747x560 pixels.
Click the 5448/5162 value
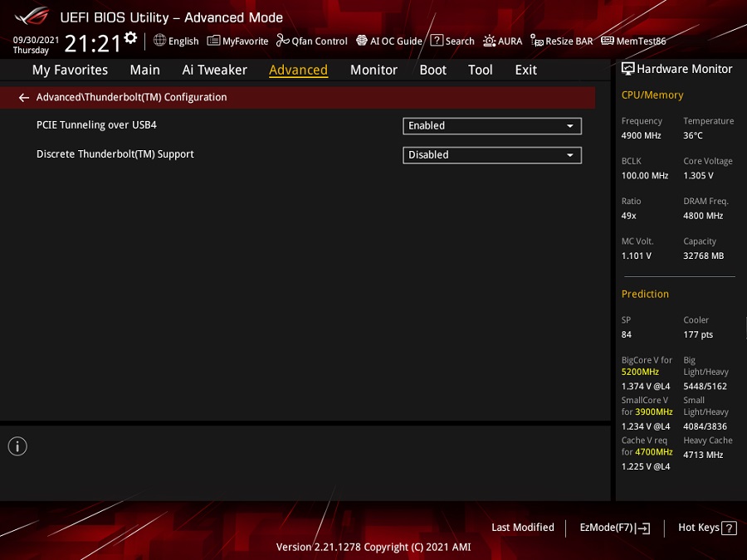pos(705,387)
